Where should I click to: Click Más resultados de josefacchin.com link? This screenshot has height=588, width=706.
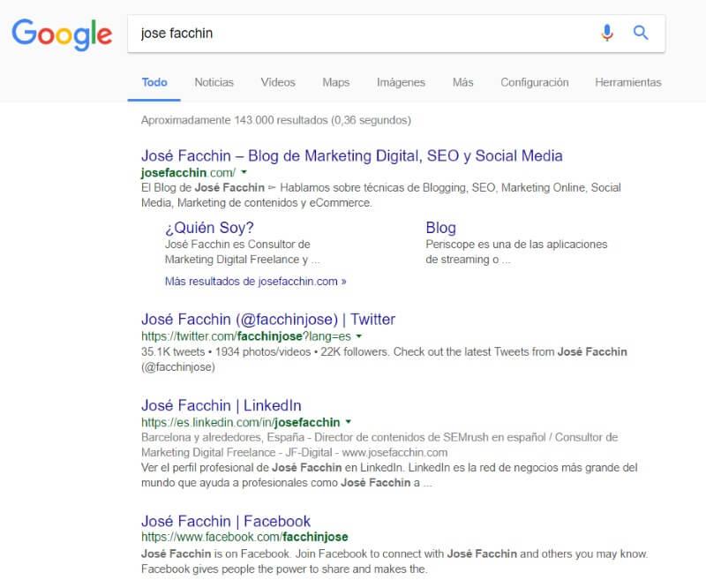pyautogui.click(x=255, y=282)
